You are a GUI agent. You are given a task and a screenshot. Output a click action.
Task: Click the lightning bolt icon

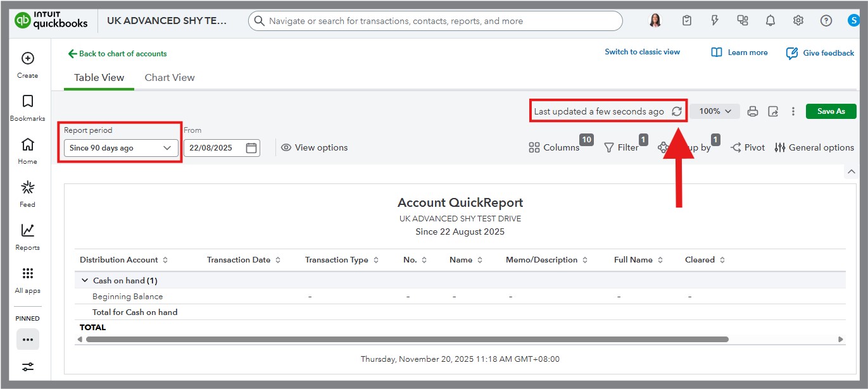pos(715,20)
